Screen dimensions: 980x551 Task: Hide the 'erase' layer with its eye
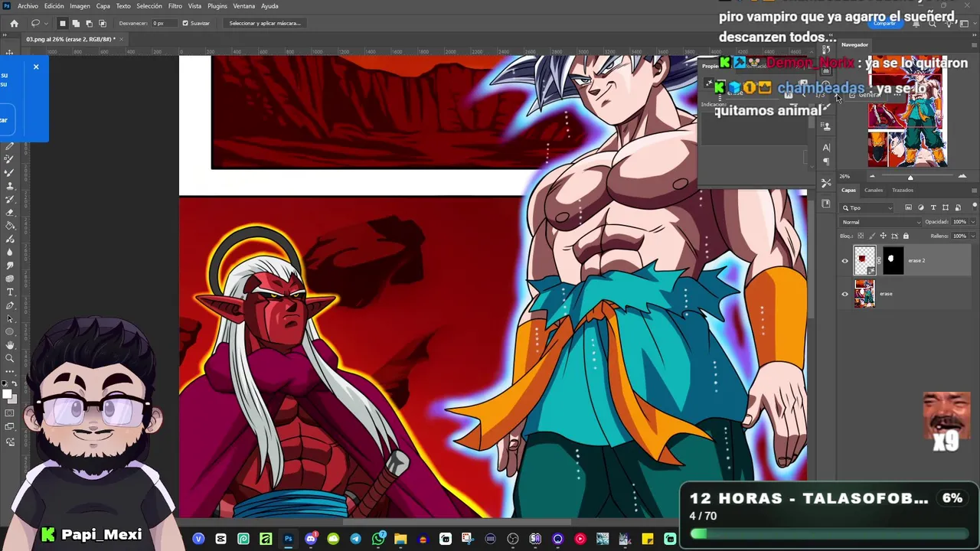pyautogui.click(x=845, y=294)
